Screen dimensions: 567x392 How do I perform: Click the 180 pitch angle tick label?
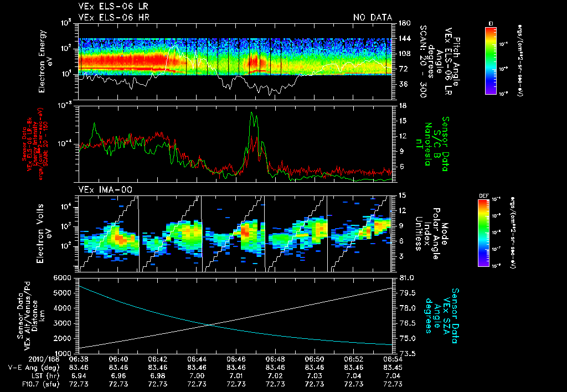coord(405,23)
